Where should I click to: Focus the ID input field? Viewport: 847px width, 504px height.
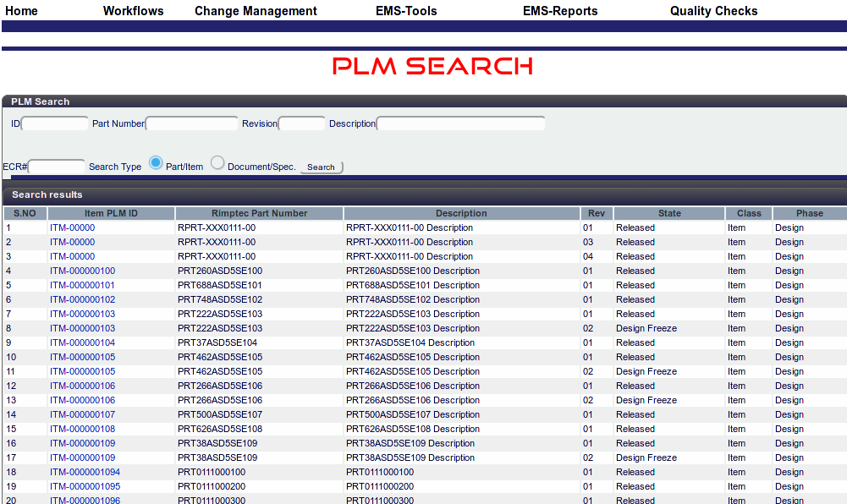pos(55,123)
